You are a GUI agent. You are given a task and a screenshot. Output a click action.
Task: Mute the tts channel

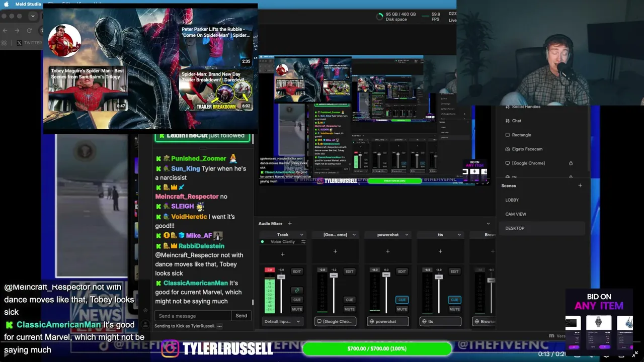click(x=454, y=309)
